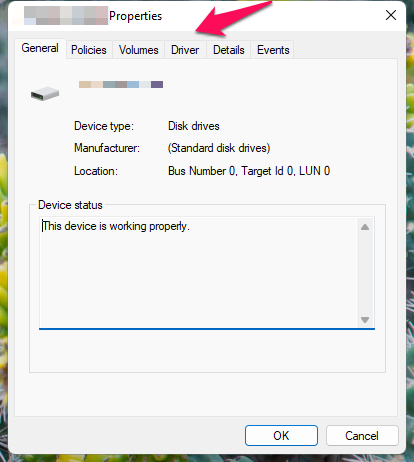
Task: Click 'This device is working properly.' text
Action: coord(116,226)
